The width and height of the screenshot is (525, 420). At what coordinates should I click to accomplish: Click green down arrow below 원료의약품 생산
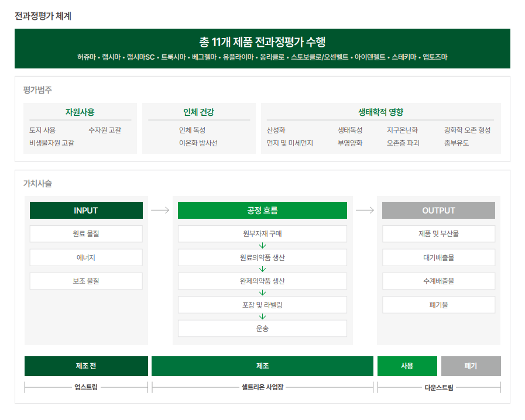pyautogui.click(x=262, y=269)
